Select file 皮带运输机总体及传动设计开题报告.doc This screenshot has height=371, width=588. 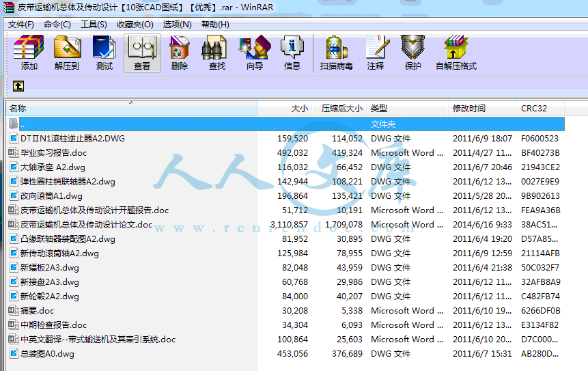point(94,210)
